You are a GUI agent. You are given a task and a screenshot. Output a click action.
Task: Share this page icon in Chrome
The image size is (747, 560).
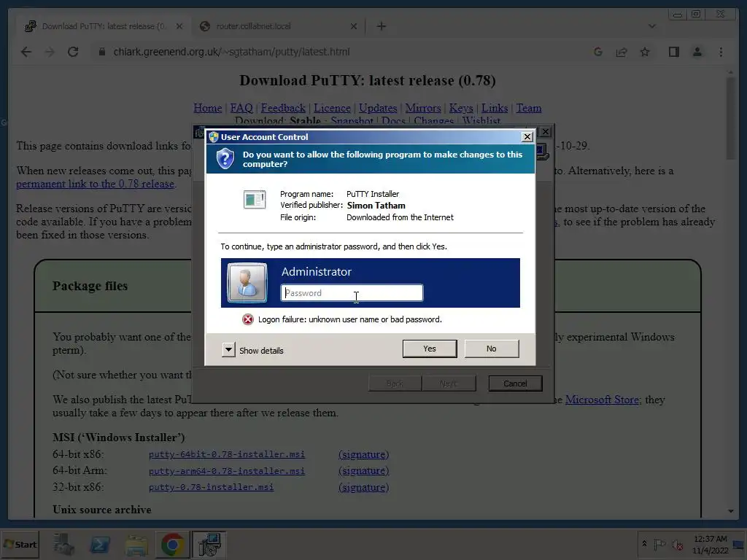click(622, 52)
